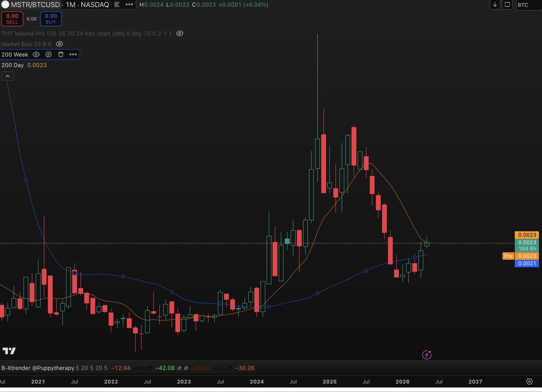Click the 2021 label on time axis
The image size is (542, 392).
(x=38, y=382)
